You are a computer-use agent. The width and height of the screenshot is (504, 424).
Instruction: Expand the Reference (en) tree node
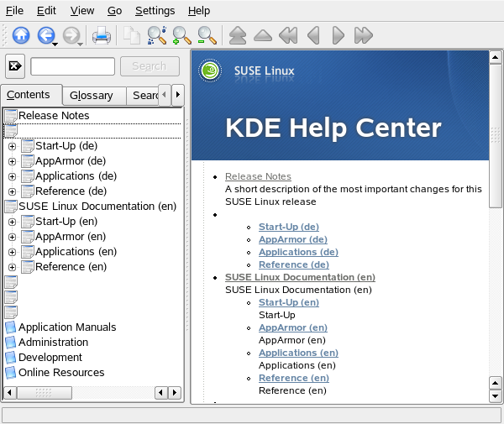click(x=12, y=267)
